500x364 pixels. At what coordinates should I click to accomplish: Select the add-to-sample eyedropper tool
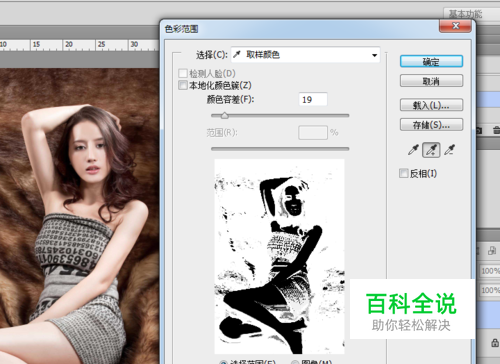[x=431, y=150]
